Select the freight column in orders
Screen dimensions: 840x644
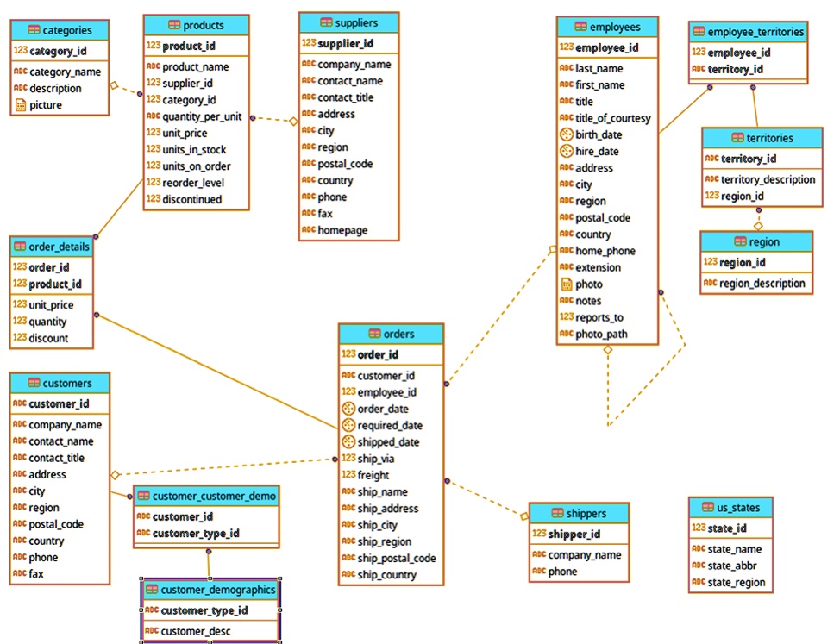374,475
